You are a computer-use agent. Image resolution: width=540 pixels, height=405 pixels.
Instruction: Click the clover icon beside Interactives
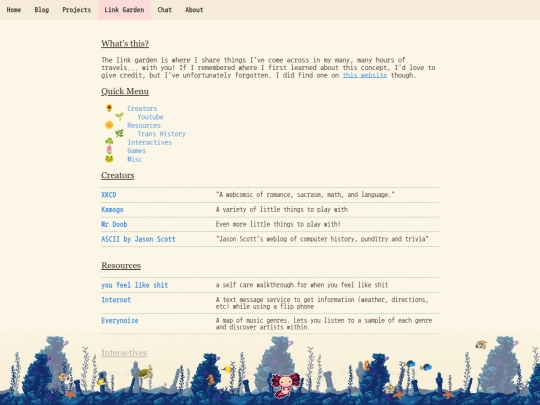[x=109, y=141]
